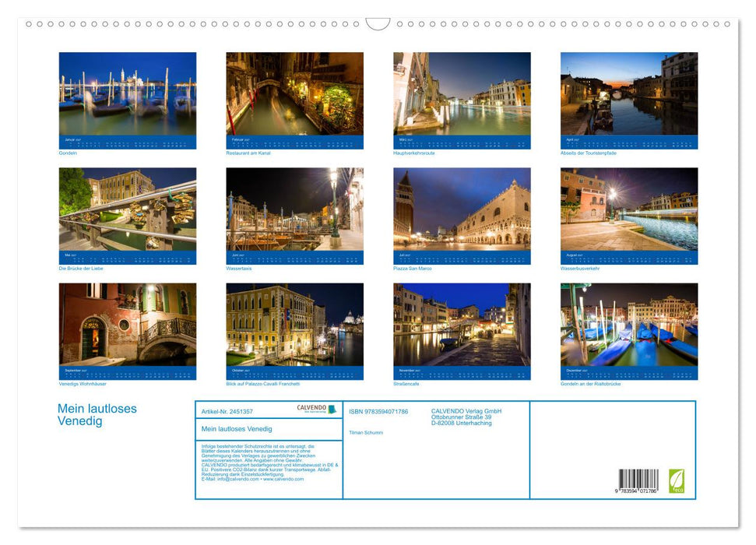Open the Straßencafe November photo
Screen dimensions: 756x545
pos(462,325)
